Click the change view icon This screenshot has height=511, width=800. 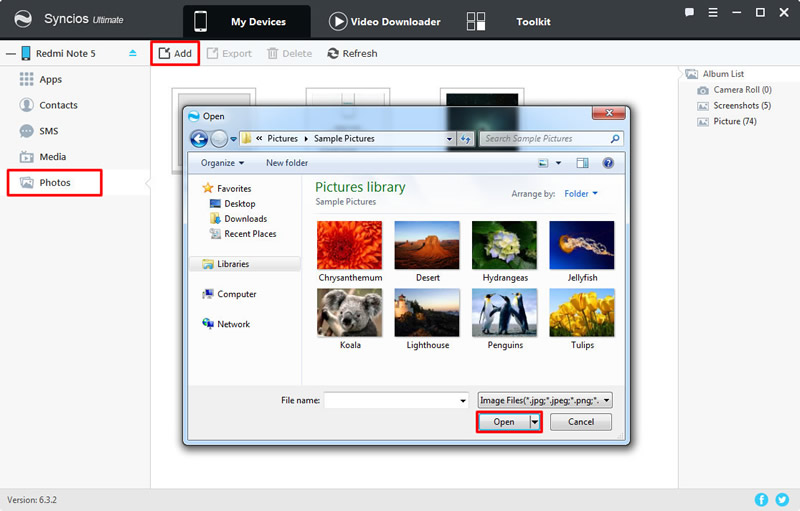click(543, 163)
